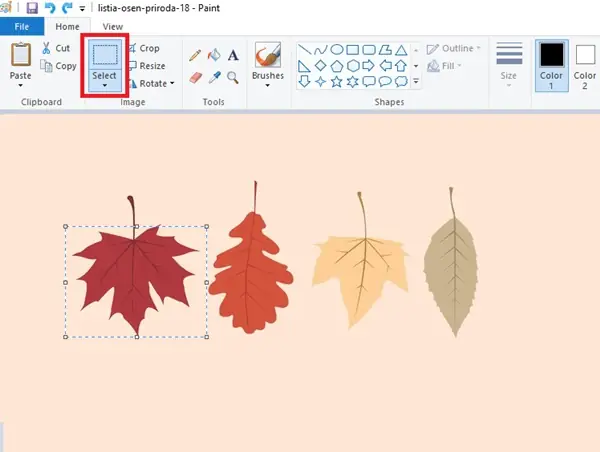Choose the Left arrow shape
This screenshot has width=600, height=452.
[x=385, y=66]
